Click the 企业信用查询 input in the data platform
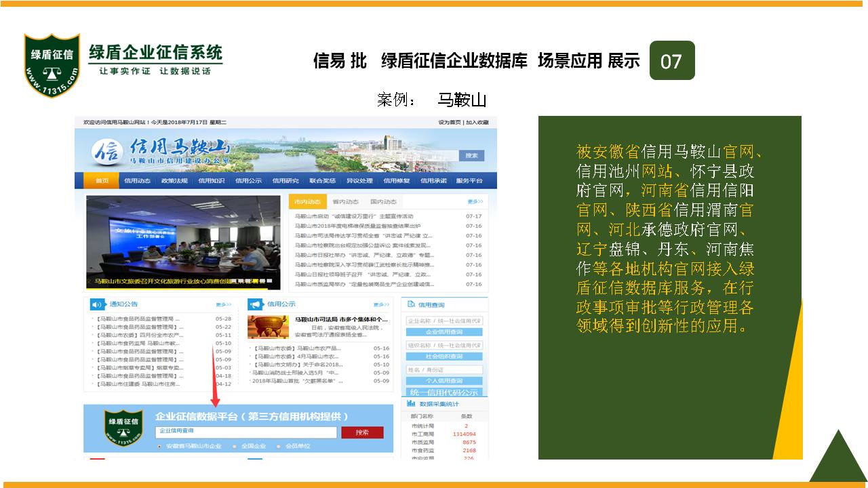The image size is (868, 488). [246, 432]
